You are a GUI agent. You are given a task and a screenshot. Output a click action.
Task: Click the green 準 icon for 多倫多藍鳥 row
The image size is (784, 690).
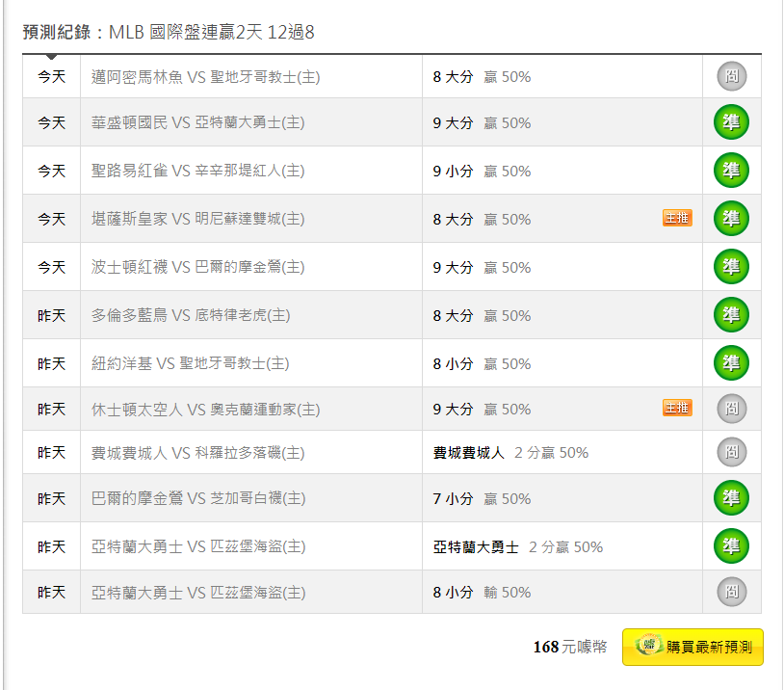pyautogui.click(x=731, y=315)
